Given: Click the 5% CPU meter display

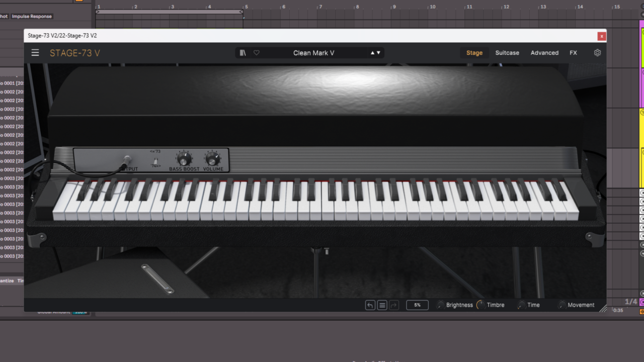Looking at the screenshot, I should point(417,305).
